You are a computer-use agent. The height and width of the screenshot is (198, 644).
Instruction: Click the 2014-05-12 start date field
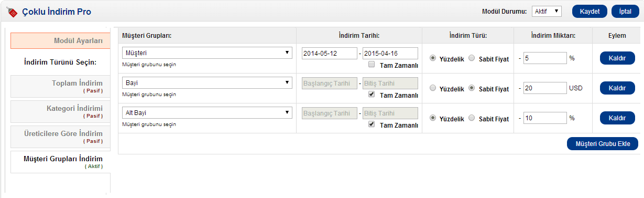(330, 53)
